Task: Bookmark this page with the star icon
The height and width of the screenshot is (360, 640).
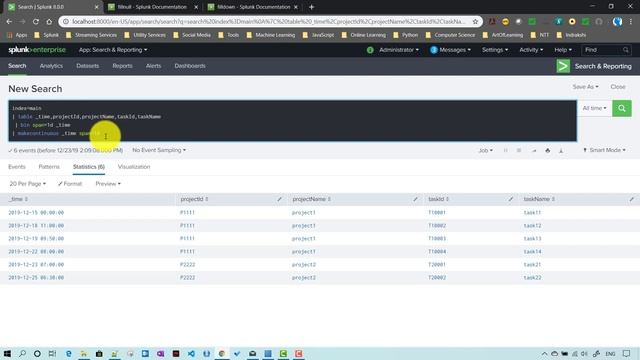Action: click(475, 22)
